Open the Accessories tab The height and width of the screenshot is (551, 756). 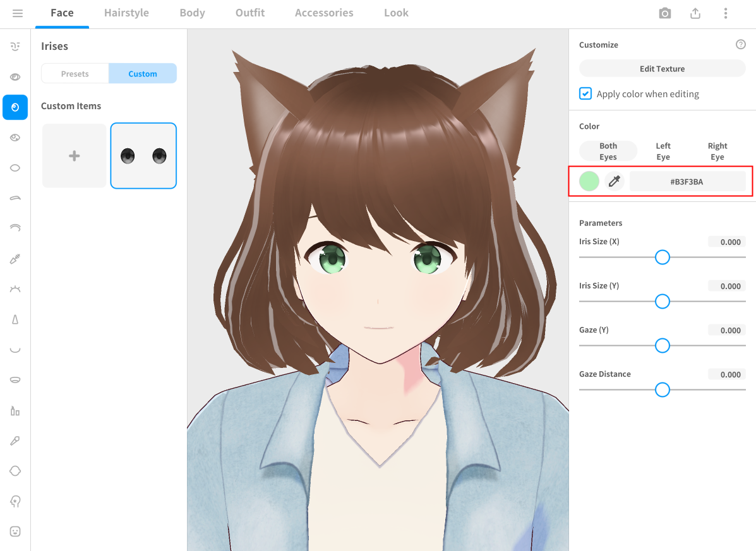(x=324, y=13)
